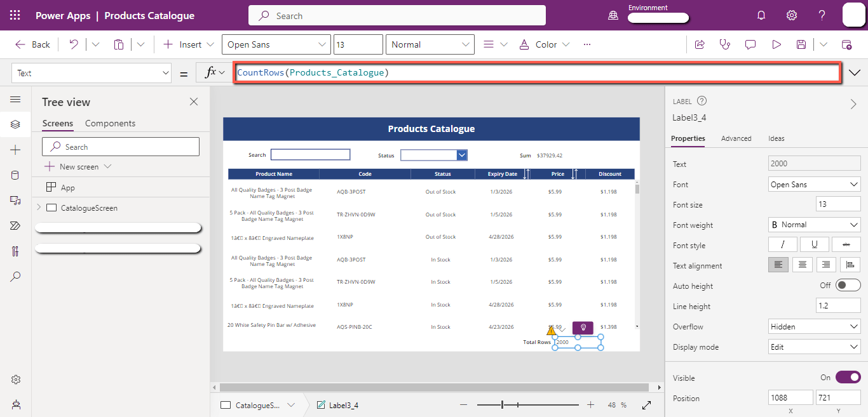Open the Open Sans font dropdown in toolbar
868x417 pixels.
pos(276,44)
